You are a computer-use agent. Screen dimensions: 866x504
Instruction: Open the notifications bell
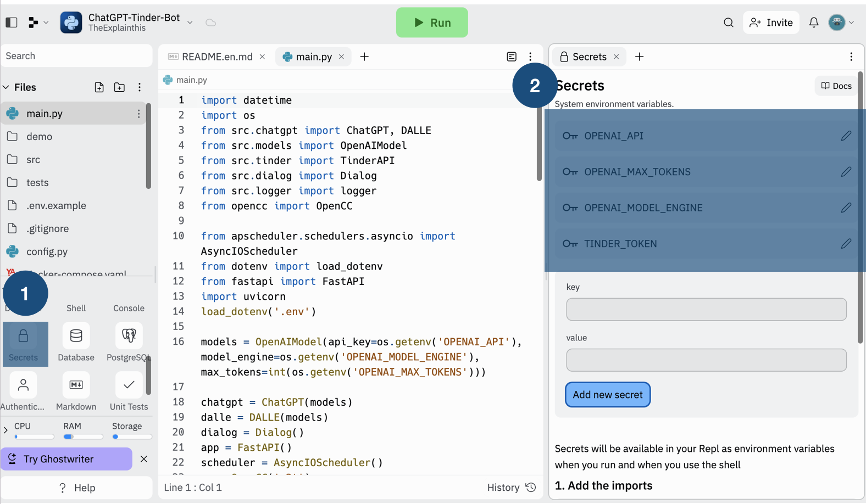point(813,23)
